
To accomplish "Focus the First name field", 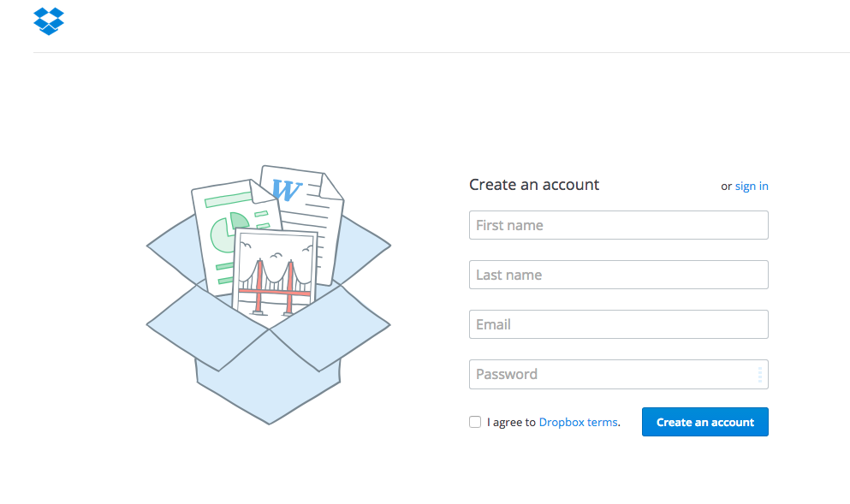I will tap(619, 225).
